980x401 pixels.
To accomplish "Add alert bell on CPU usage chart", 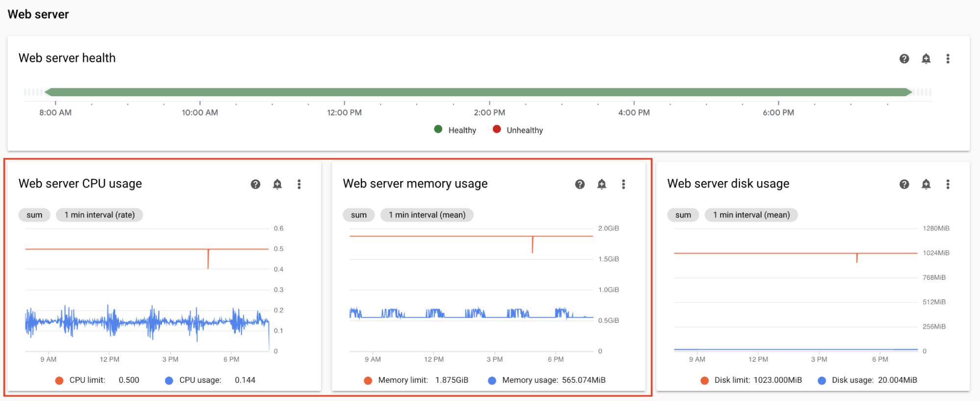I will click(277, 184).
